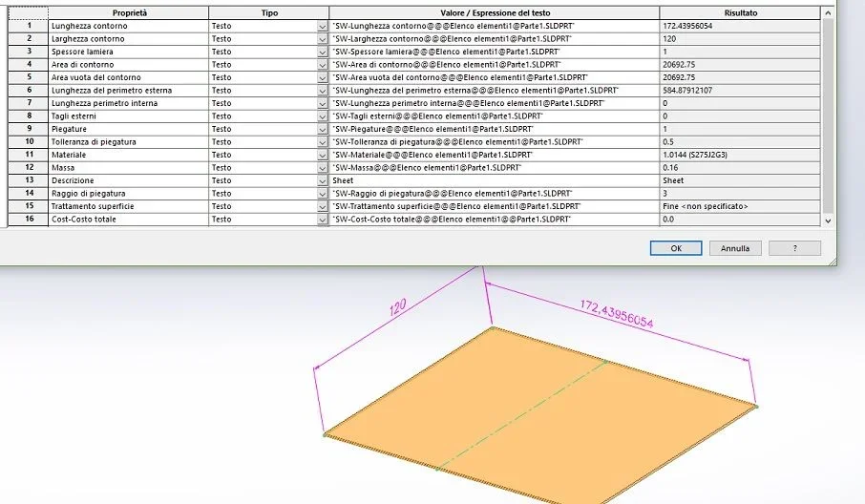Open Tipo dropdown for Area vuota del contorno

point(323,77)
